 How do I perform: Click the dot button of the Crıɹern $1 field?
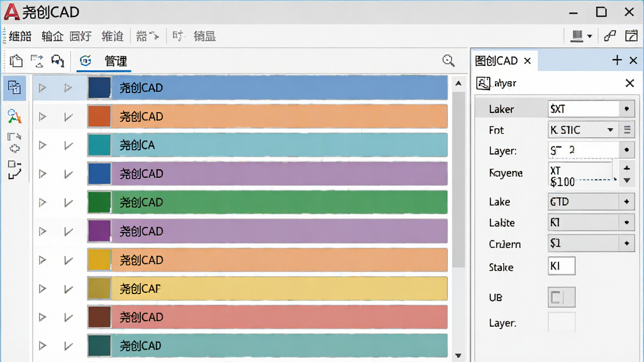pyautogui.click(x=627, y=243)
